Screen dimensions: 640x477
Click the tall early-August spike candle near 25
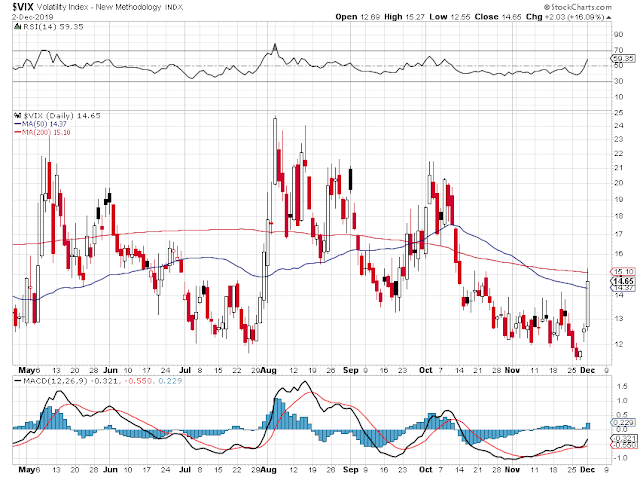point(275,151)
